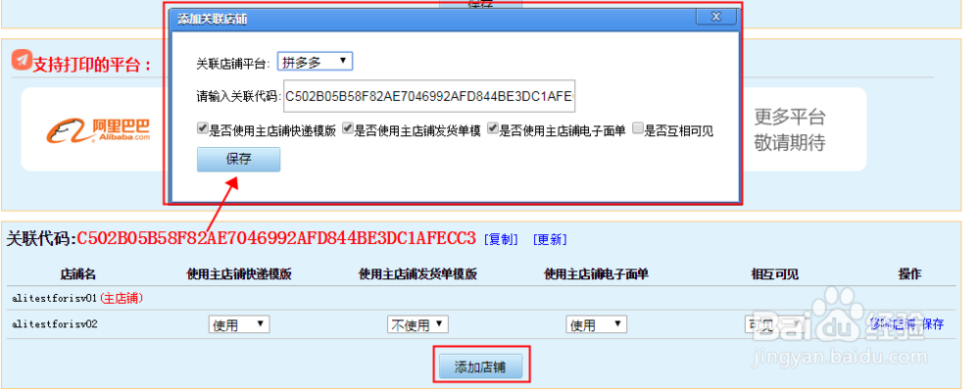Click 移除店铺 link
Image resolution: width=980 pixels, height=391 pixels.
[x=893, y=324]
